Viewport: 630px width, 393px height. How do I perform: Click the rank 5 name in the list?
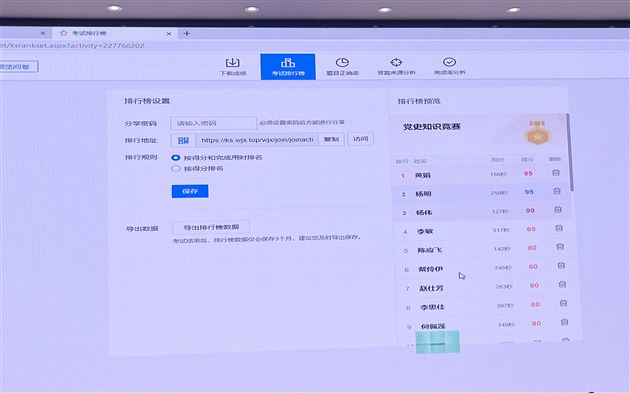pos(430,250)
